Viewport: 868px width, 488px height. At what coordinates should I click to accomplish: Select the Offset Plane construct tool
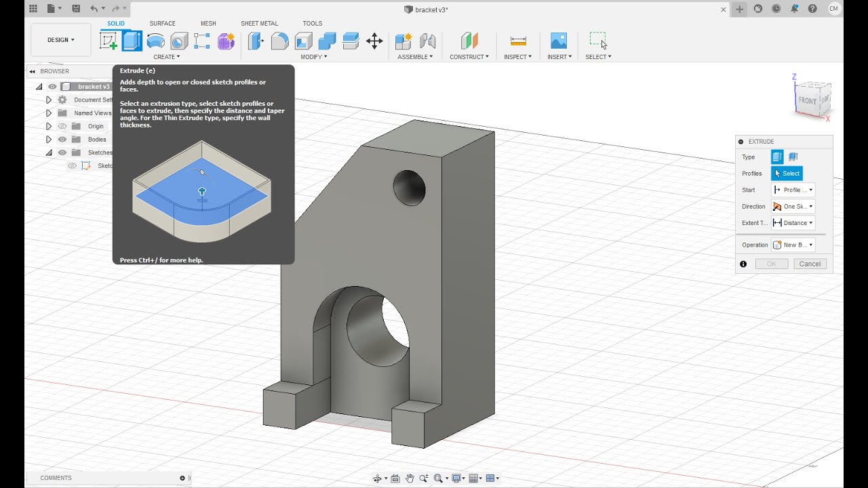469,41
